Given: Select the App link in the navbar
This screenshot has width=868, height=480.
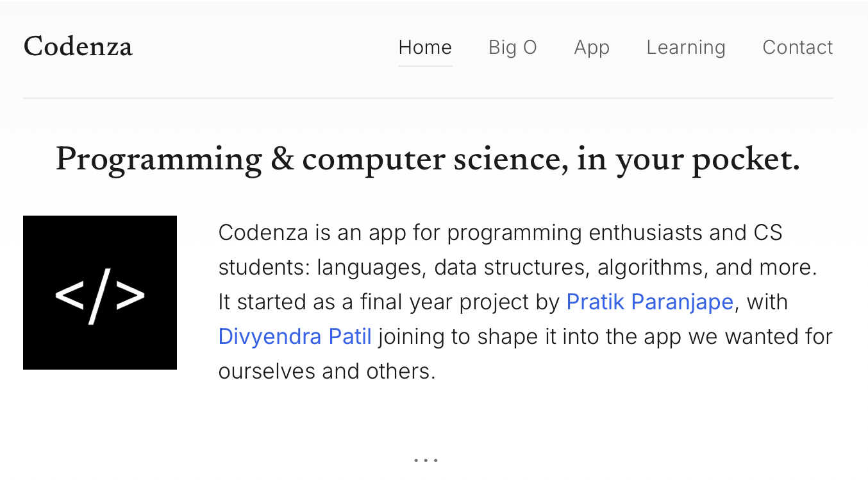Looking at the screenshot, I should [x=591, y=47].
